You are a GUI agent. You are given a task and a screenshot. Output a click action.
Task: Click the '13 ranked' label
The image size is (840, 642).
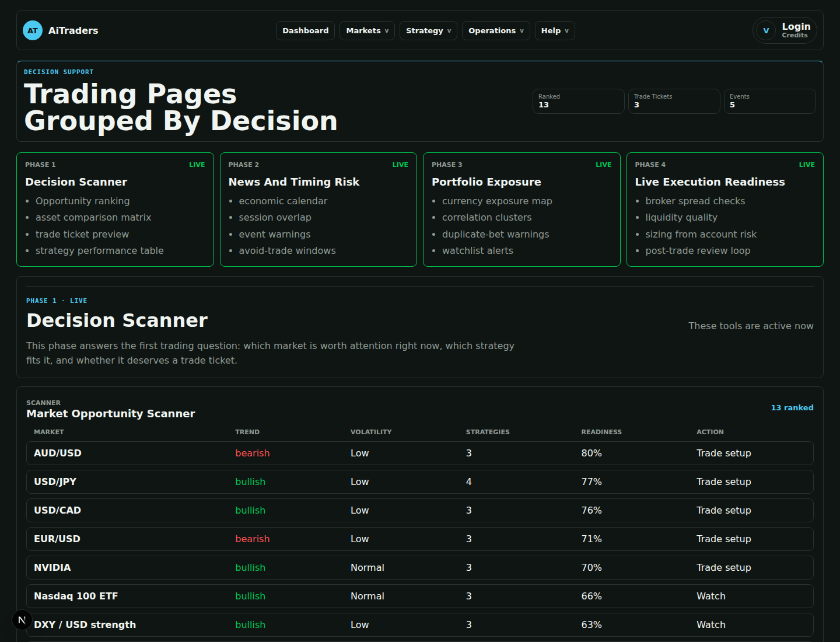pos(792,407)
